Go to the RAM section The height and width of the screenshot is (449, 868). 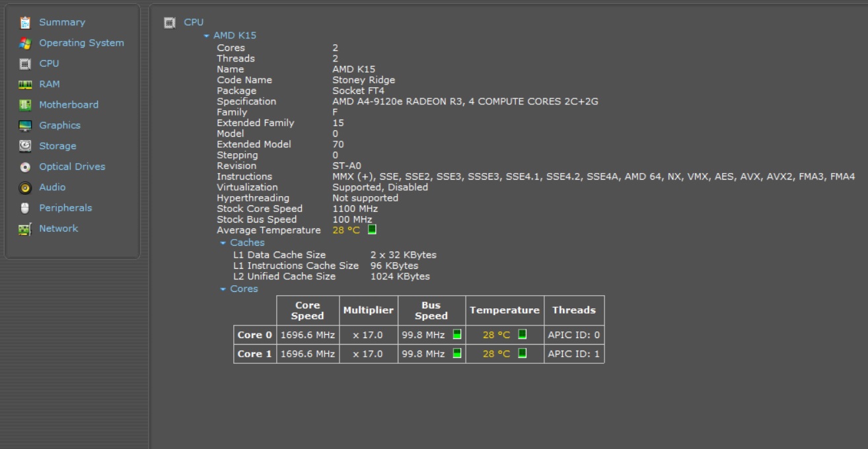click(x=50, y=85)
